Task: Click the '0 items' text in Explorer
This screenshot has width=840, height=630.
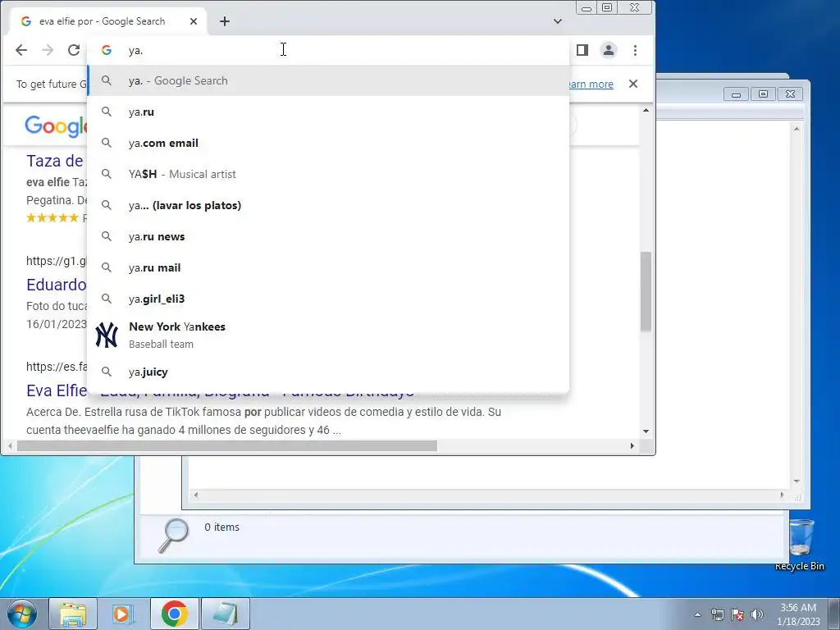Action: [x=221, y=527]
